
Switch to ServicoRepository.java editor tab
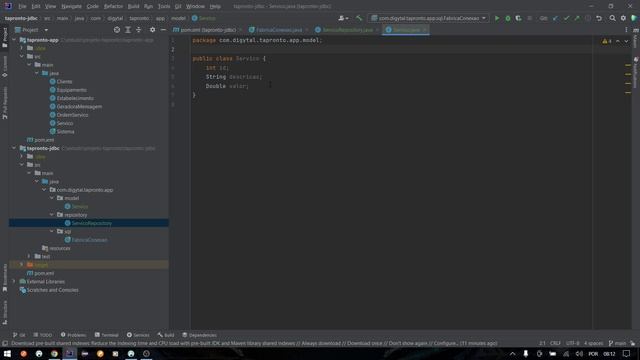pyautogui.click(x=347, y=30)
